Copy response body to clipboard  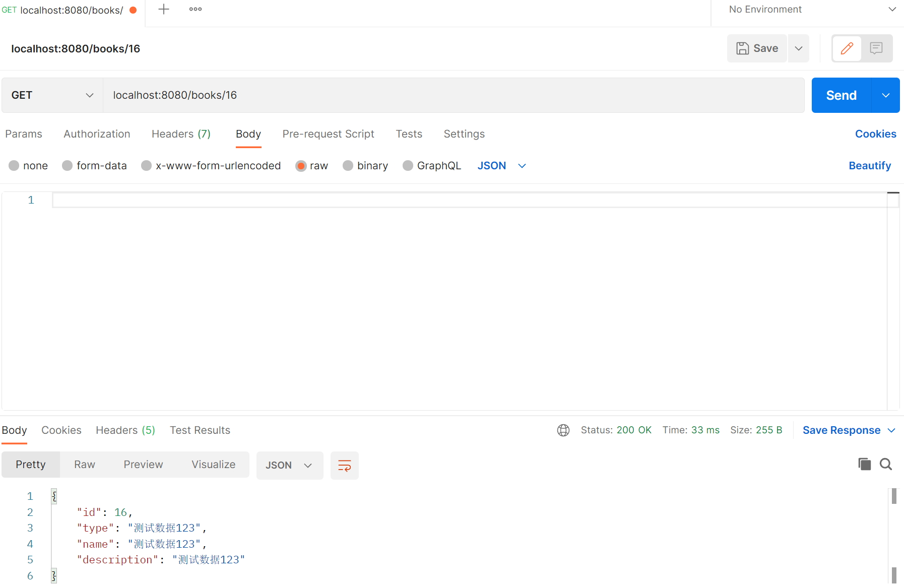(864, 464)
